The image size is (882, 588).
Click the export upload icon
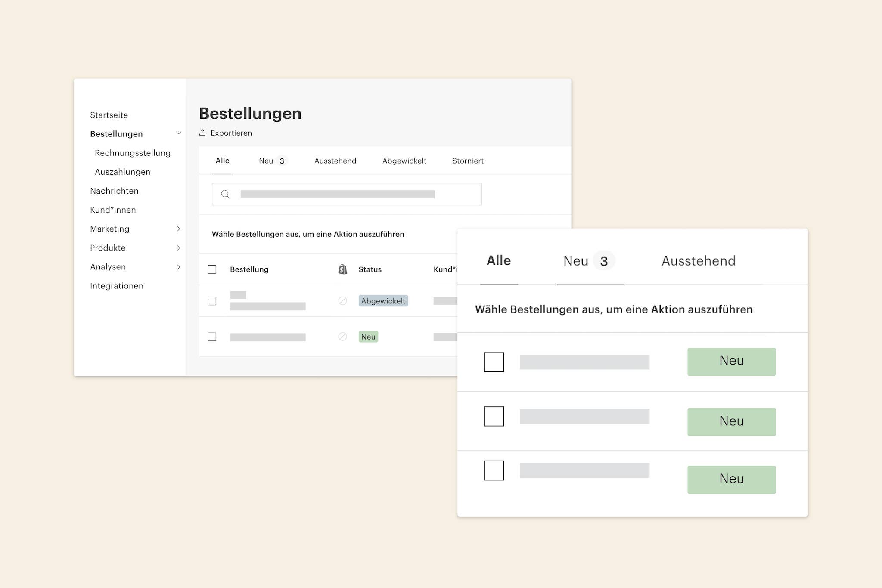pyautogui.click(x=202, y=133)
